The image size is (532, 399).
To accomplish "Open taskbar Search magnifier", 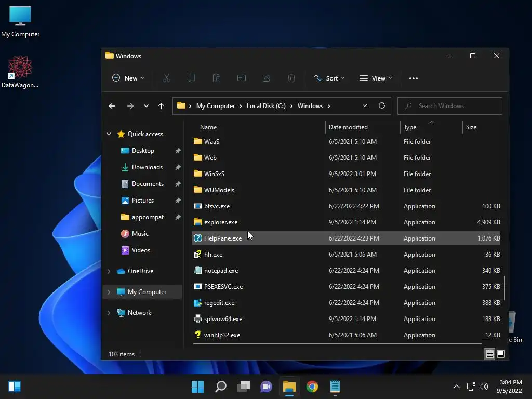I will [220, 387].
